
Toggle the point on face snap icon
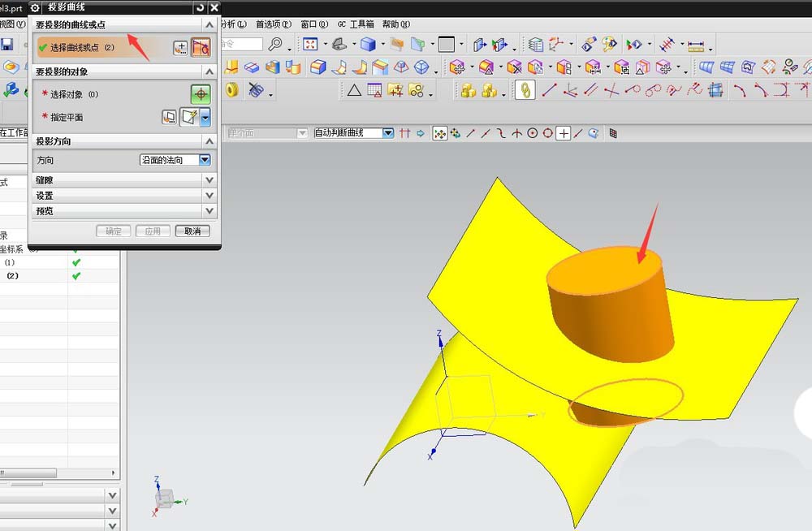594,134
